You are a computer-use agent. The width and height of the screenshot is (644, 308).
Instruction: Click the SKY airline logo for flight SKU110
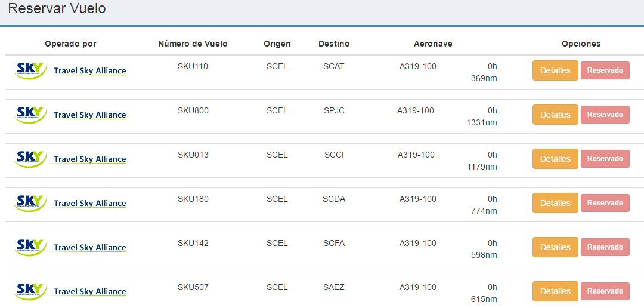30,70
